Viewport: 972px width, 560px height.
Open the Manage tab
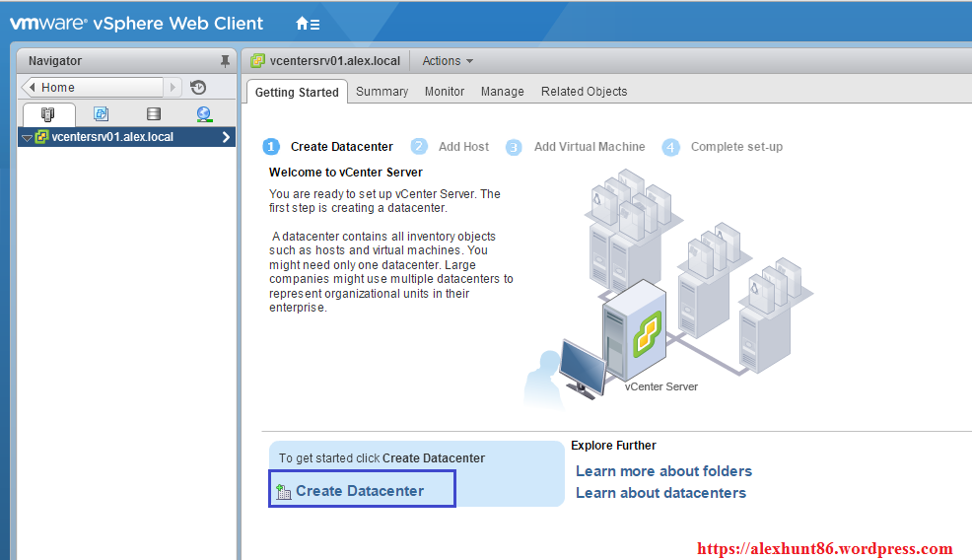(x=502, y=91)
